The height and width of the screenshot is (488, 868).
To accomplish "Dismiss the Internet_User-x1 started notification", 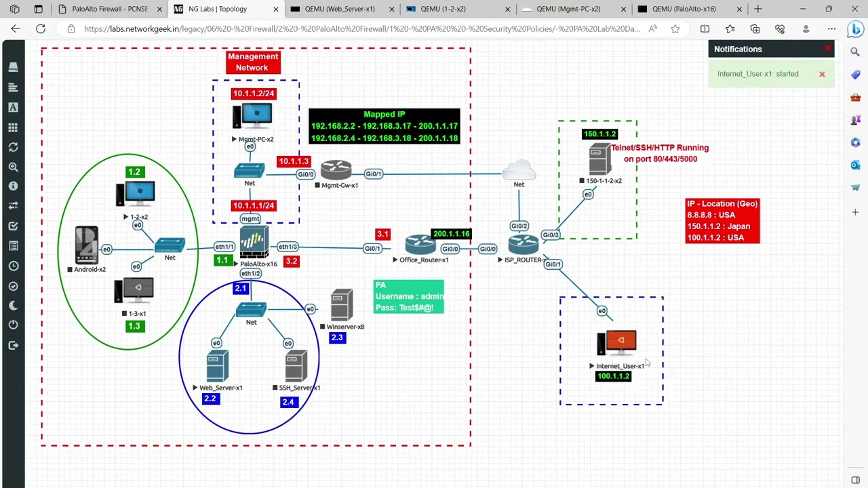I will tap(822, 74).
